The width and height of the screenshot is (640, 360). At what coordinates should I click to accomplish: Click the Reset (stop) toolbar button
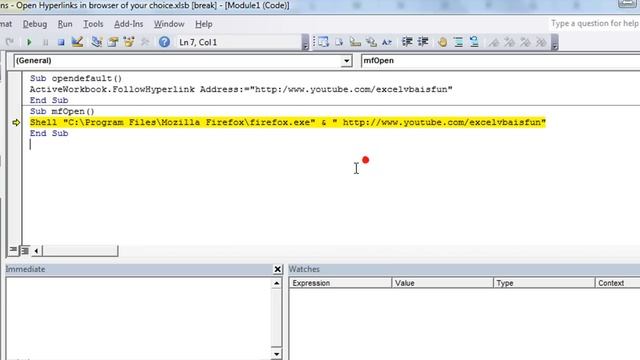click(61, 42)
